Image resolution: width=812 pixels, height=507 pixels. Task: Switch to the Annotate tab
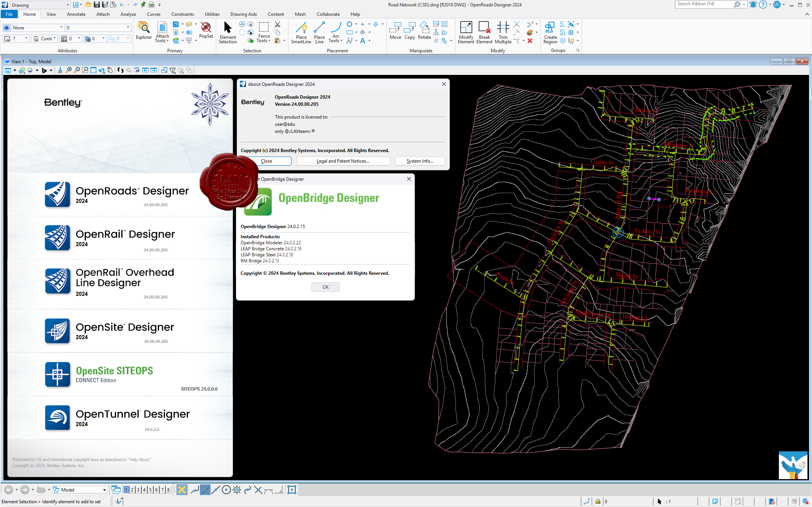pos(76,14)
